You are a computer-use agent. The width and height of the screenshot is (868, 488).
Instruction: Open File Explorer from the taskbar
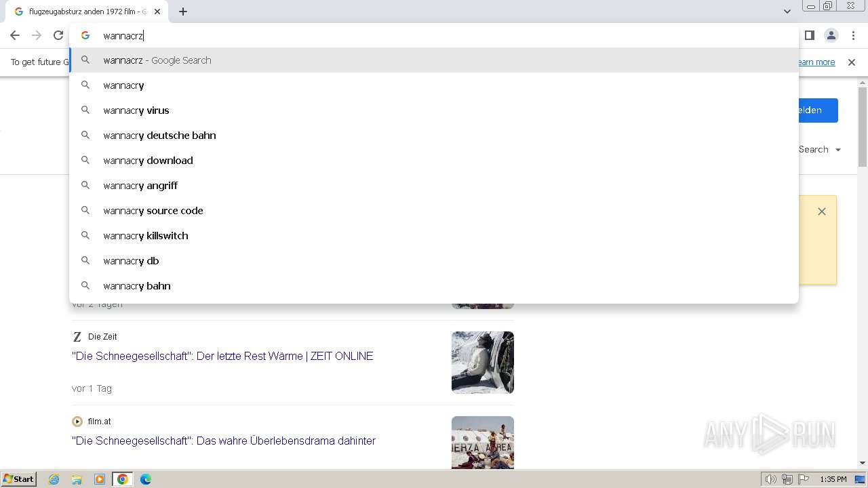pos(77,479)
